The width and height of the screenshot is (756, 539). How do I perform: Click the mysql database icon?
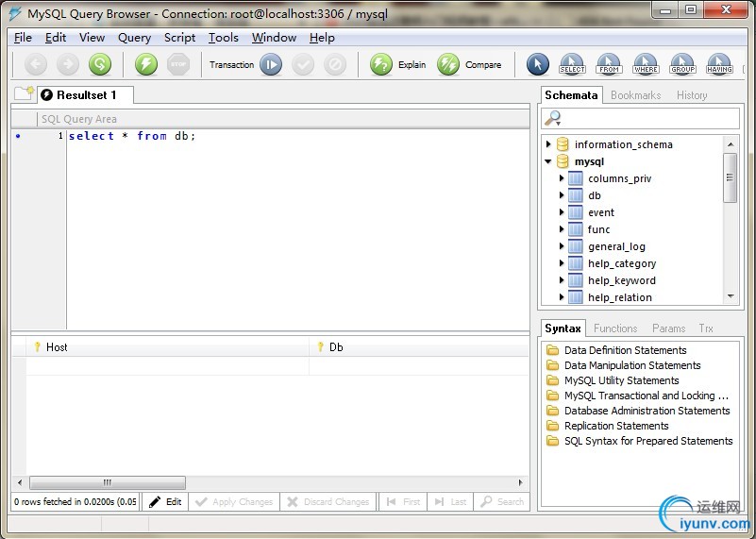pyautogui.click(x=563, y=161)
